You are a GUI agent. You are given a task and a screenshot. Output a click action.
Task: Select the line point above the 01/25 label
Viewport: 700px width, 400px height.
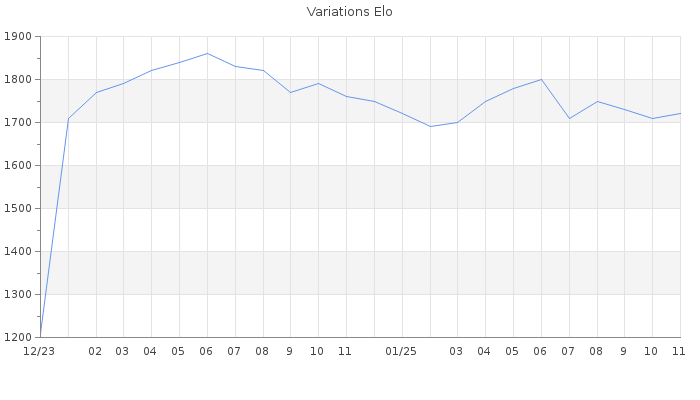[402, 113]
